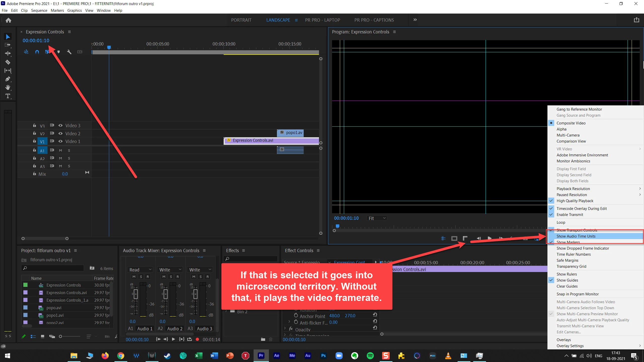Toggle timeline snap magnet icon

(x=37, y=52)
